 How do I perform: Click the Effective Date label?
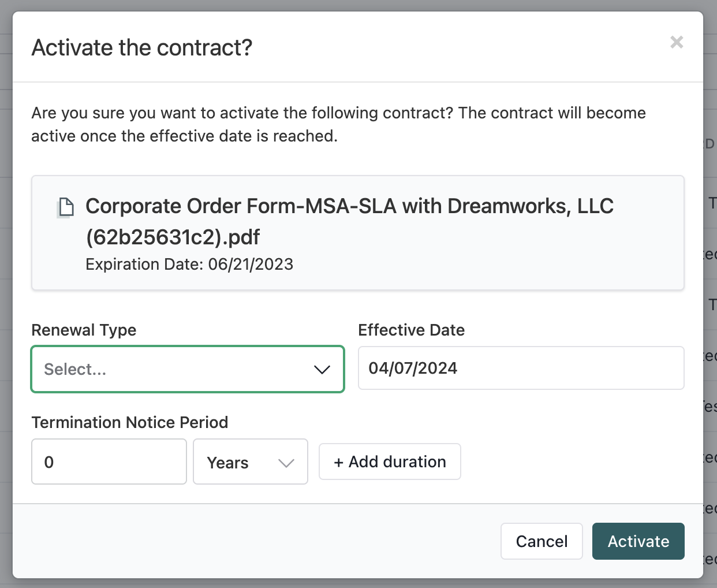pyautogui.click(x=411, y=330)
